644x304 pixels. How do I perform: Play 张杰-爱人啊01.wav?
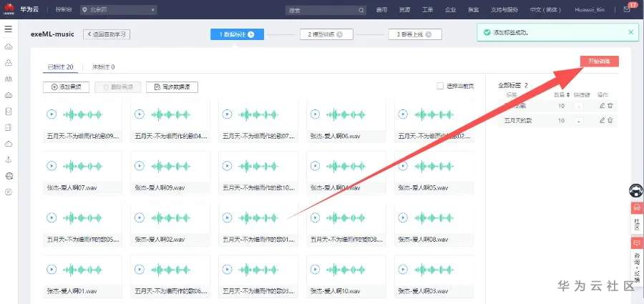52,270
